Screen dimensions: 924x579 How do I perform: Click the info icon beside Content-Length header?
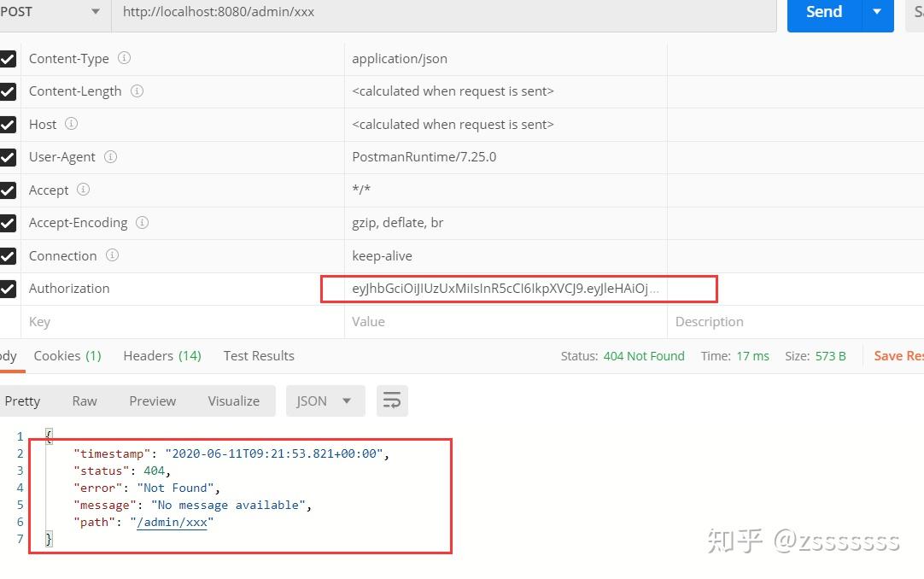[138, 91]
